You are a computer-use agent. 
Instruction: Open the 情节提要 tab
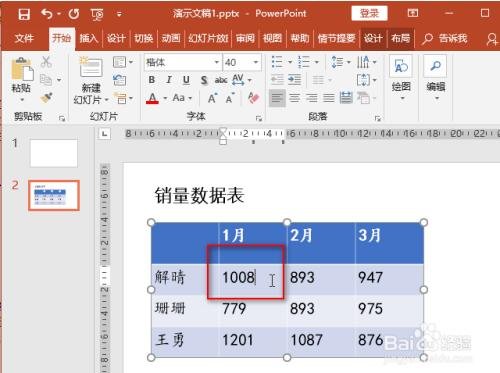point(336,38)
